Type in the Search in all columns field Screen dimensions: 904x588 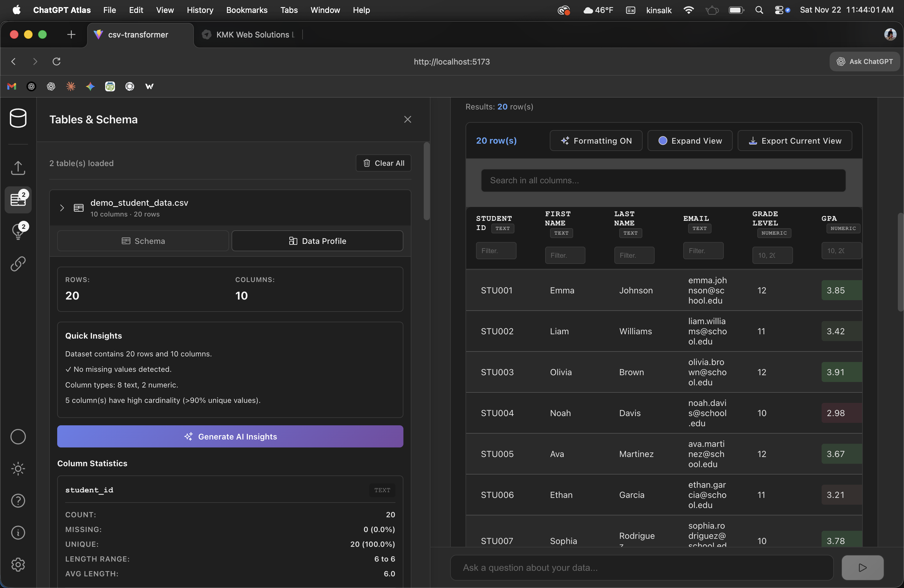point(663,181)
